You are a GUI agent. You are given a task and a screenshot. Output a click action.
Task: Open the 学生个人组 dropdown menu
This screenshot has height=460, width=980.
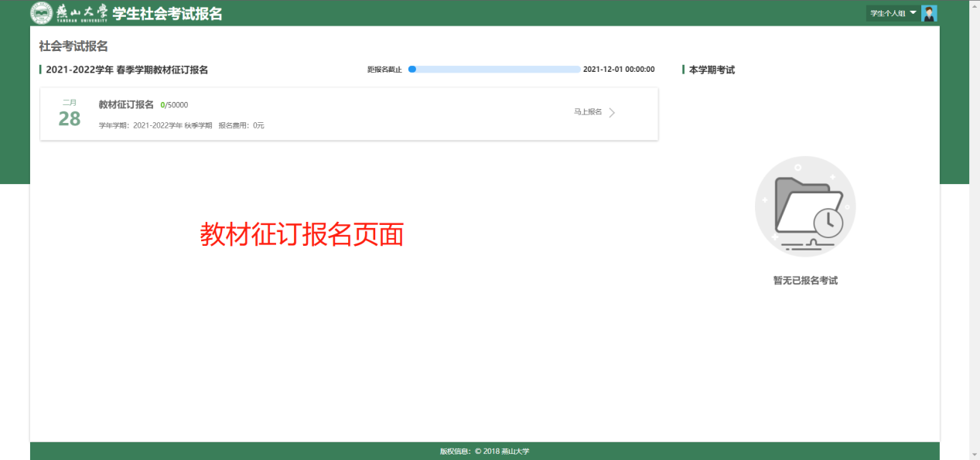click(x=888, y=13)
